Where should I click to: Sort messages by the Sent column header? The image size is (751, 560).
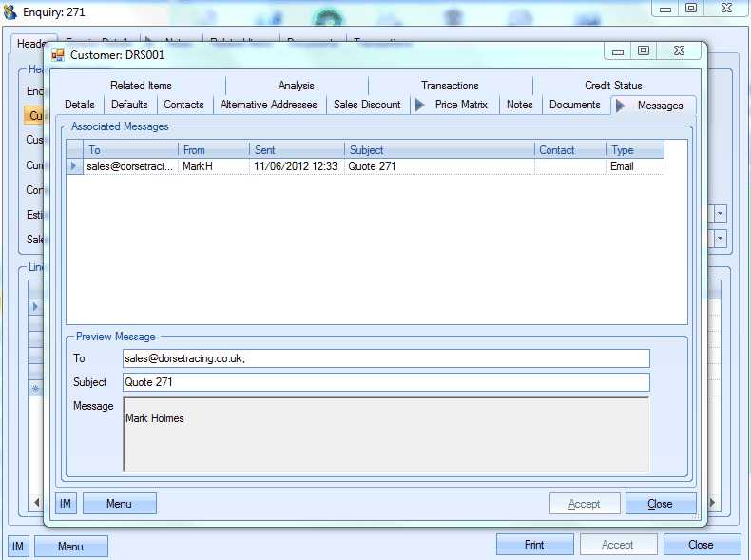[x=297, y=150]
